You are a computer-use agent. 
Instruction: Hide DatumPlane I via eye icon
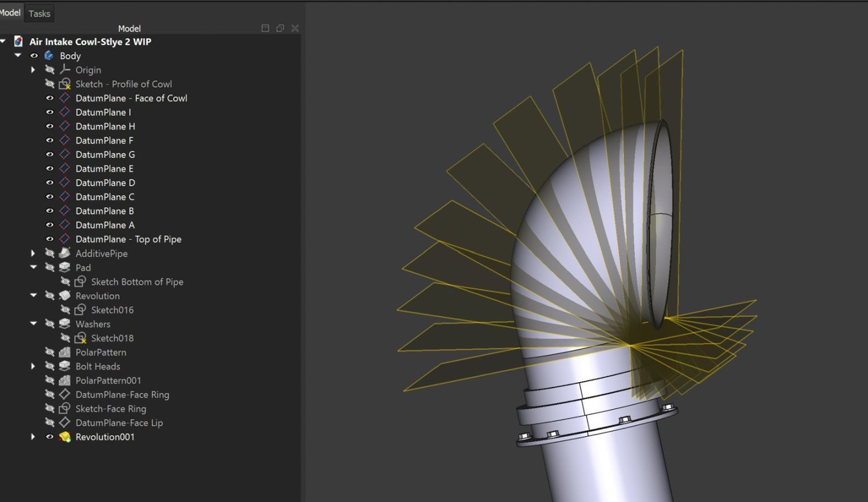click(50, 112)
